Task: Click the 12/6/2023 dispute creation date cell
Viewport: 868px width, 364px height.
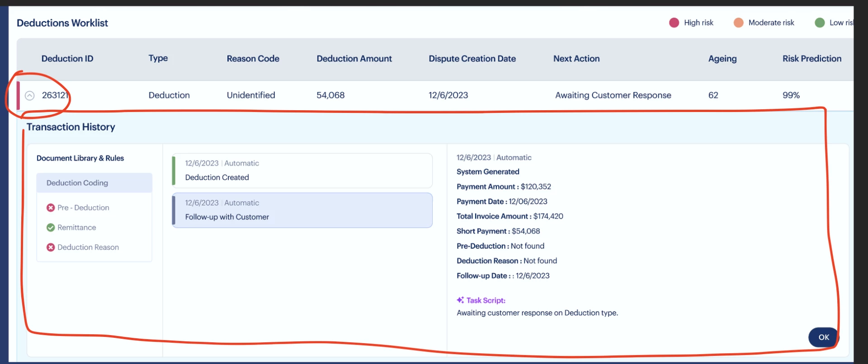Action: pos(448,95)
